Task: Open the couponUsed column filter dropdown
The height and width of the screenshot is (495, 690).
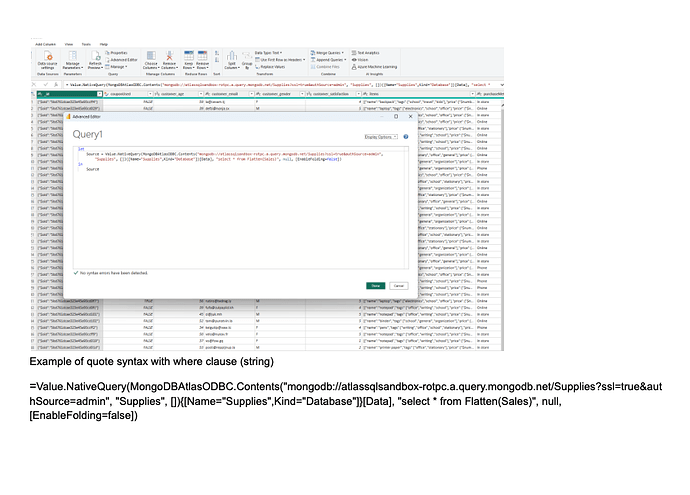Action: click(150, 94)
